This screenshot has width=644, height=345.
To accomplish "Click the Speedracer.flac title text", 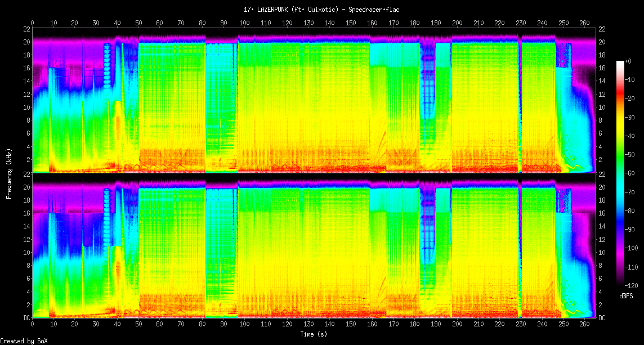I will (x=321, y=10).
